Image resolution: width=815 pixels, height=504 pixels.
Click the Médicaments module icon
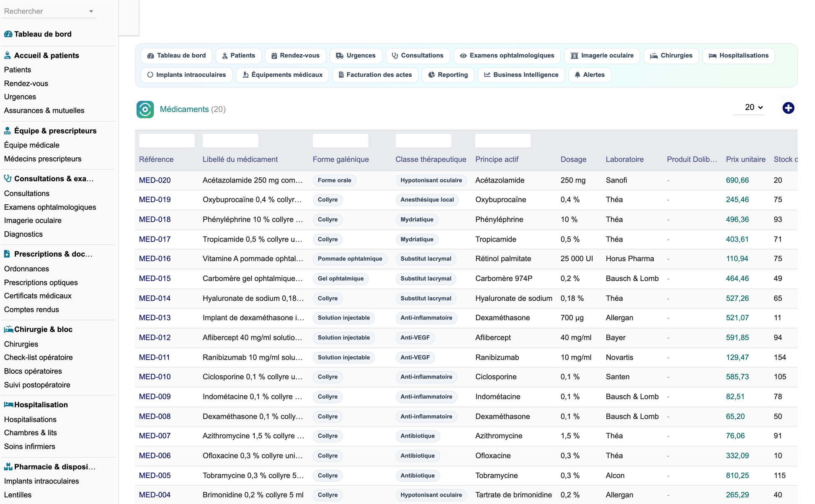click(x=145, y=110)
